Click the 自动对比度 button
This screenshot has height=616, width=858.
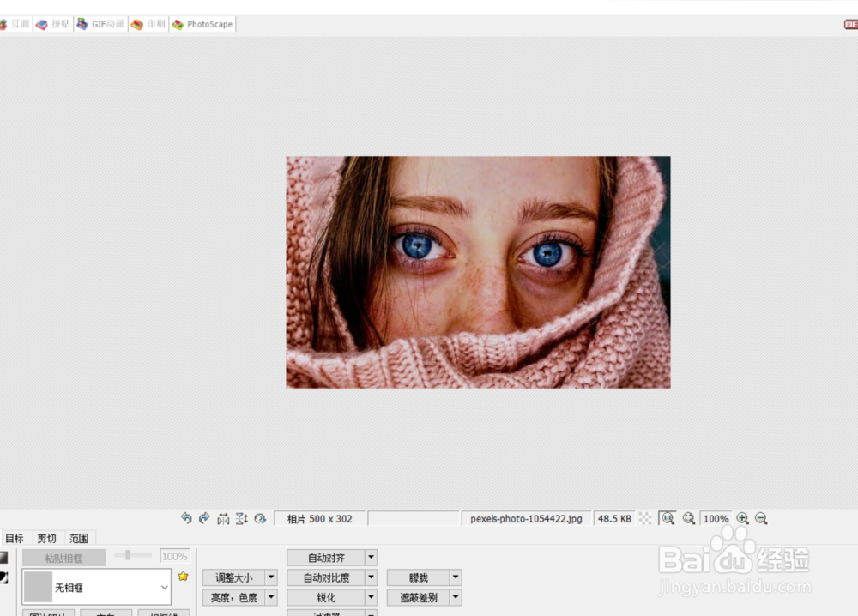(326, 577)
